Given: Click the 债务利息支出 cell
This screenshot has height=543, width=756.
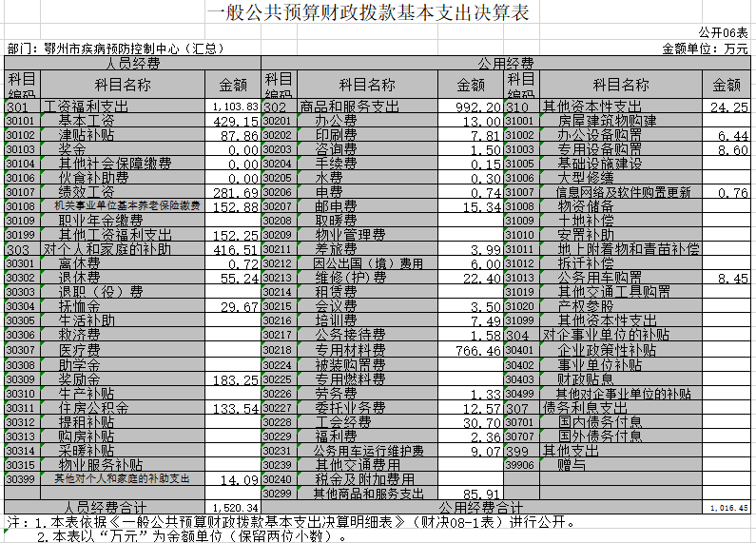Looking at the screenshot, I should click(x=621, y=408).
